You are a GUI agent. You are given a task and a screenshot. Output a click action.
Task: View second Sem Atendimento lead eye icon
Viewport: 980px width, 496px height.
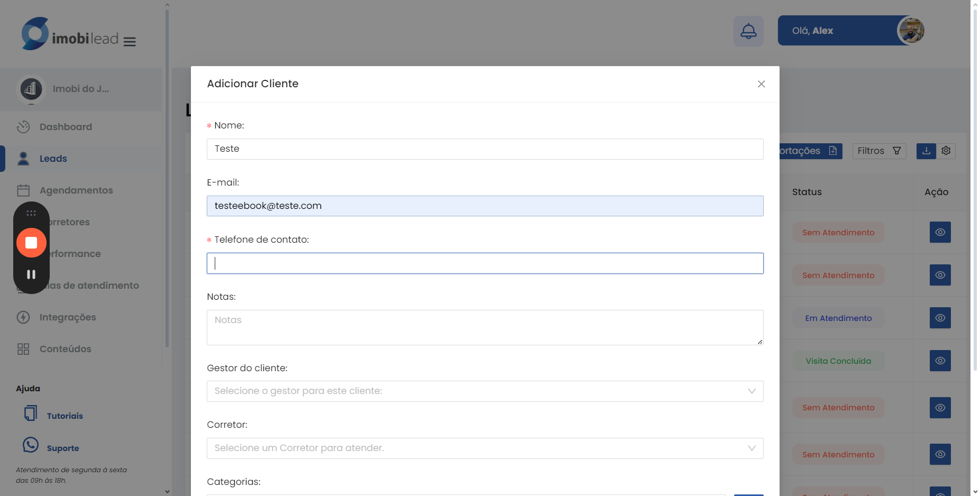point(940,275)
